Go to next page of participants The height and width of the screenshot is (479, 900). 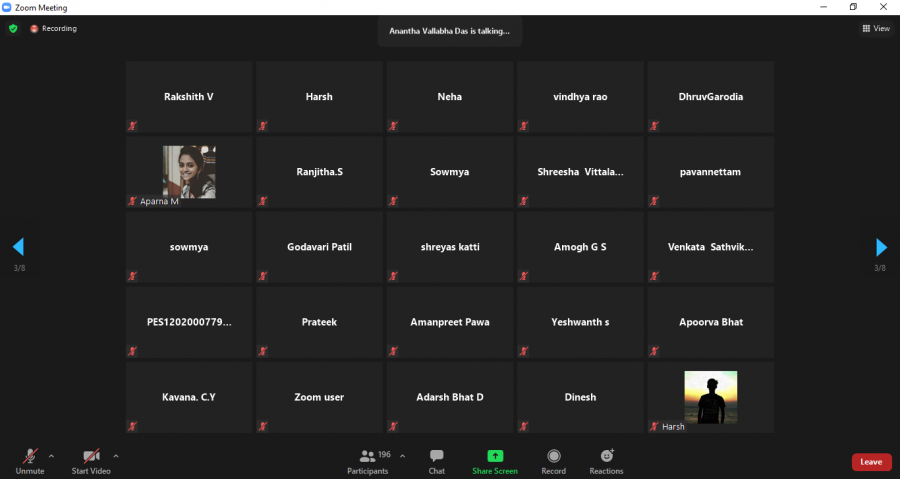click(x=881, y=247)
